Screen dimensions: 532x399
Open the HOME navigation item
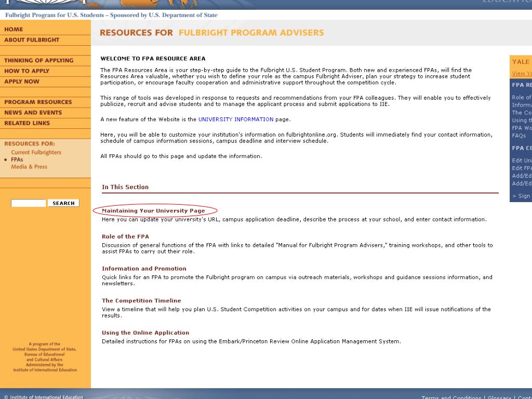[x=14, y=30]
